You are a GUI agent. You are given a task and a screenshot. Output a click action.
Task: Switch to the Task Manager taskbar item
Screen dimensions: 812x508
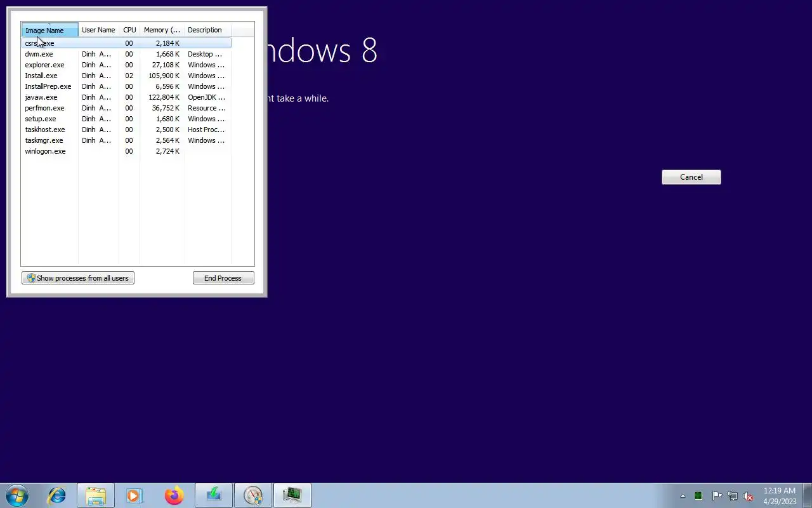click(292, 495)
